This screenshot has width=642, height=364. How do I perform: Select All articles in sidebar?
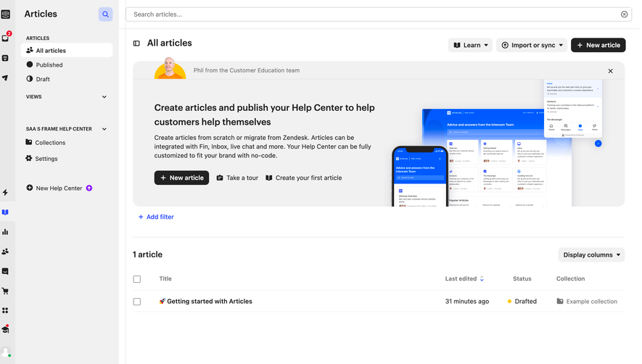click(x=67, y=50)
